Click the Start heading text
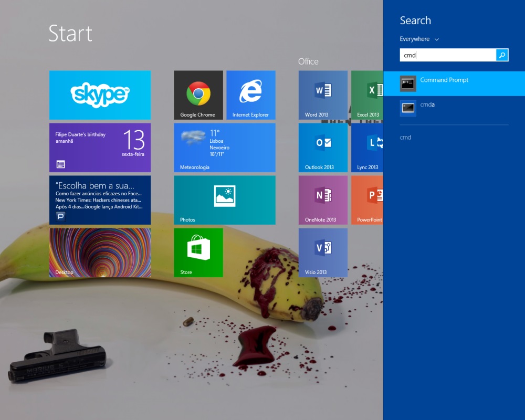The height and width of the screenshot is (420, 525). (x=70, y=34)
